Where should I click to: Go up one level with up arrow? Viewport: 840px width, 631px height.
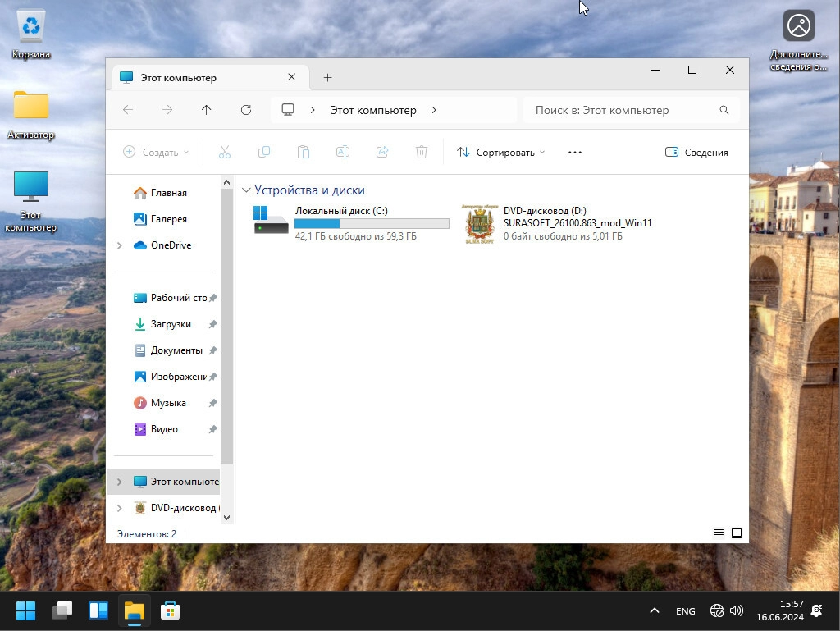[206, 110]
